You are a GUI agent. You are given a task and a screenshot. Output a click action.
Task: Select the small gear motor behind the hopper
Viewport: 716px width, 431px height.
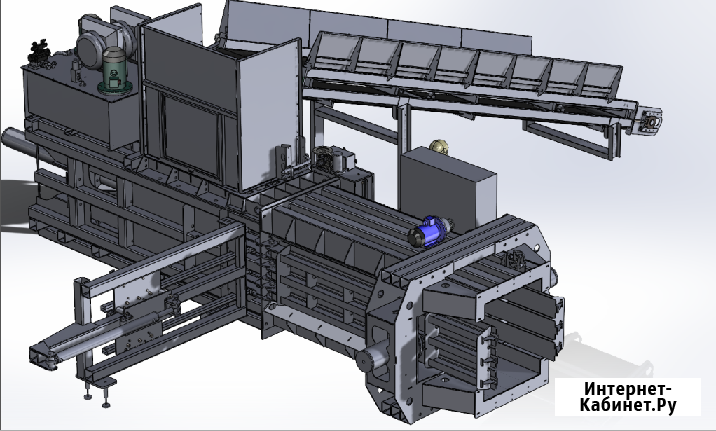coord(335,160)
